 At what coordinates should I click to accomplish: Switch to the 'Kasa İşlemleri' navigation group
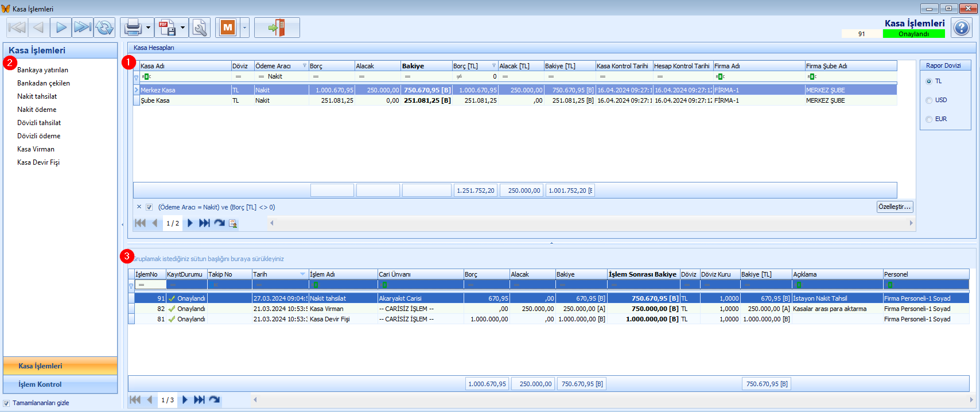[60, 366]
